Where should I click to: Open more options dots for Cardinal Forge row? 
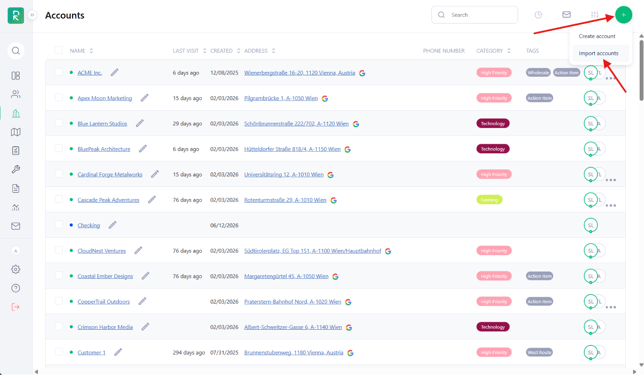point(611,180)
